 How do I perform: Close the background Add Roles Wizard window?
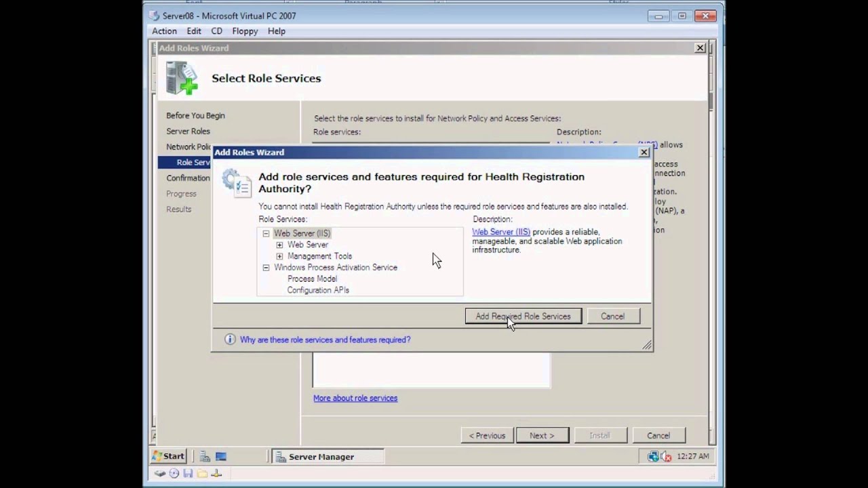(x=700, y=48)
